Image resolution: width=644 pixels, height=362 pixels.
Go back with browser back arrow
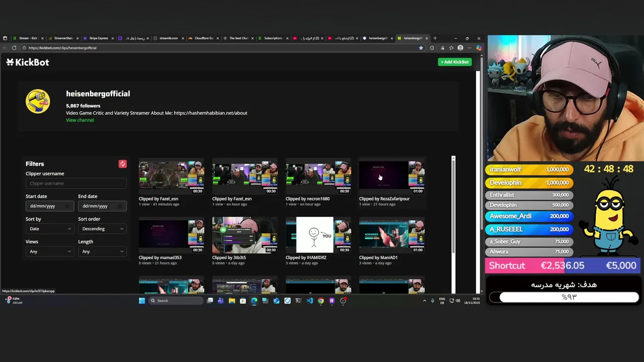click(x=5, y=48)
